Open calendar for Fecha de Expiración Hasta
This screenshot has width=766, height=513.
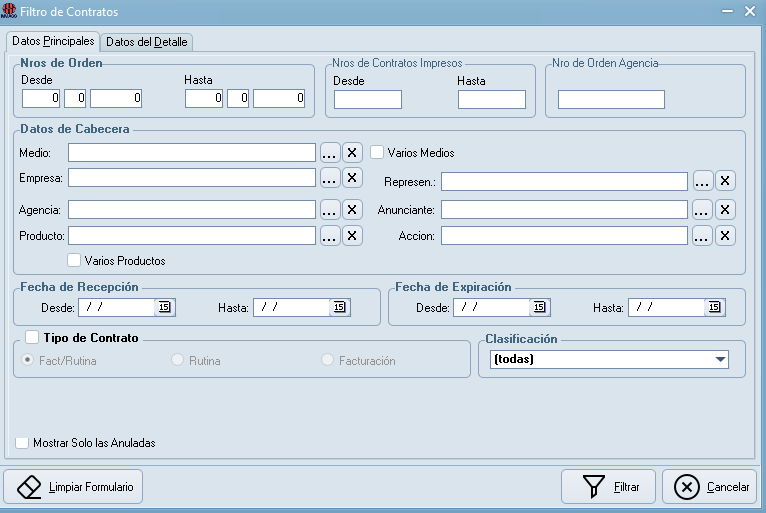coord(714,307)
